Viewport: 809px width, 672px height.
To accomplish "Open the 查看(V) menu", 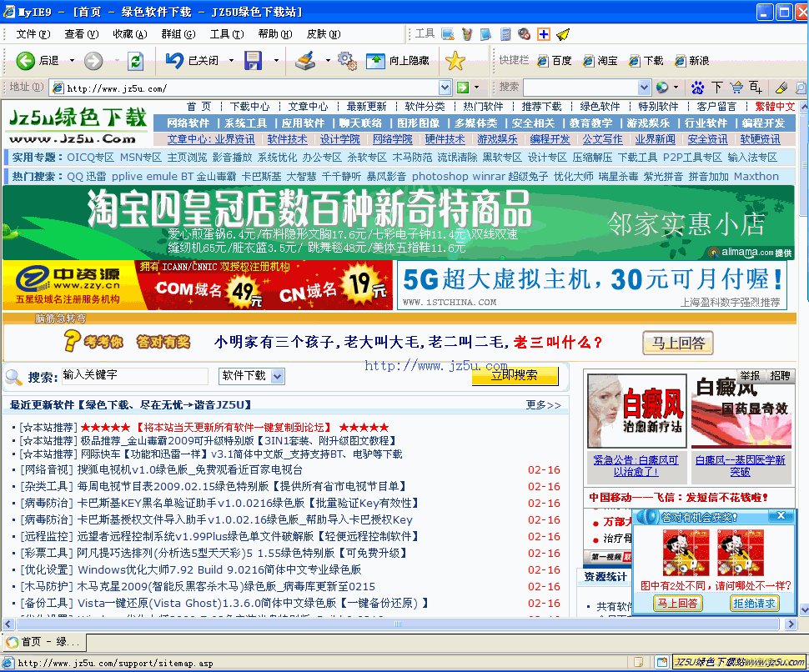I will (82, 34).
